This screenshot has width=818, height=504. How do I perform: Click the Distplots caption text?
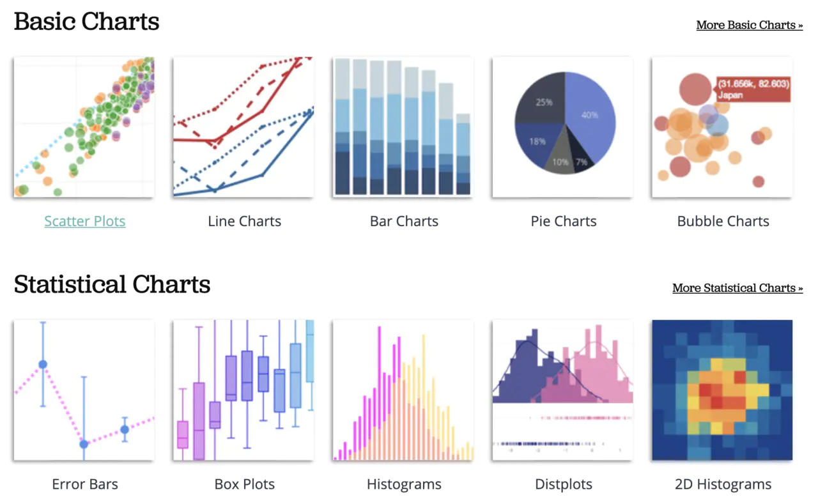[x=564, y=484]
